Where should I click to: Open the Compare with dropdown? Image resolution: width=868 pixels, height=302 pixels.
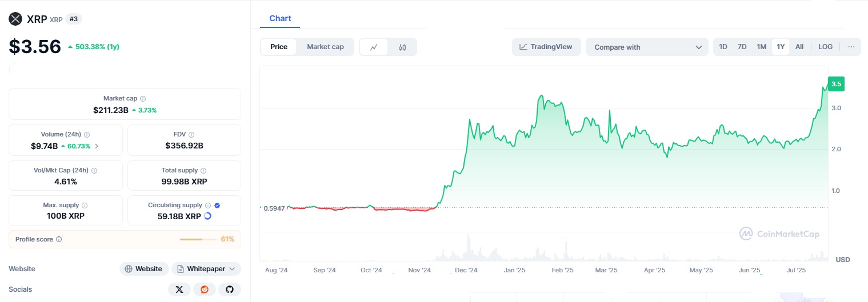coord(647,47)
